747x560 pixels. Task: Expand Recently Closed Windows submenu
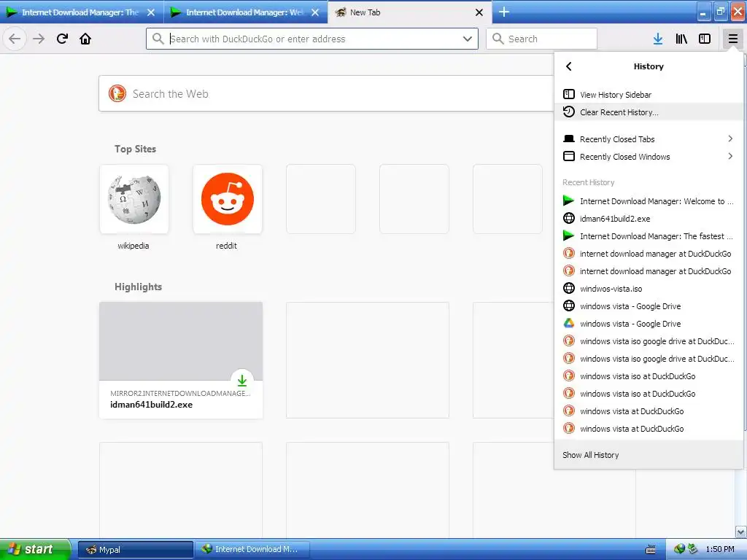click(x=649, y=157)
